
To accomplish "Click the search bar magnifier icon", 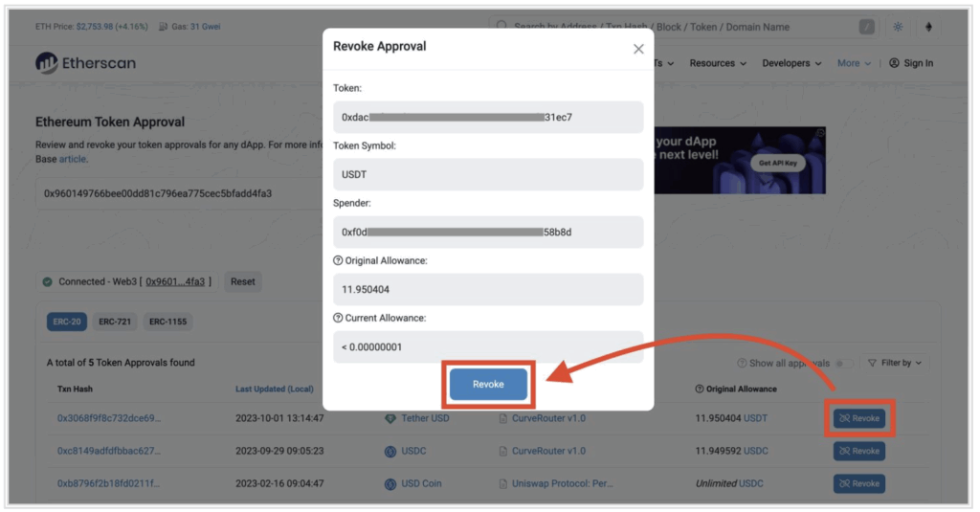I will 501,26.
